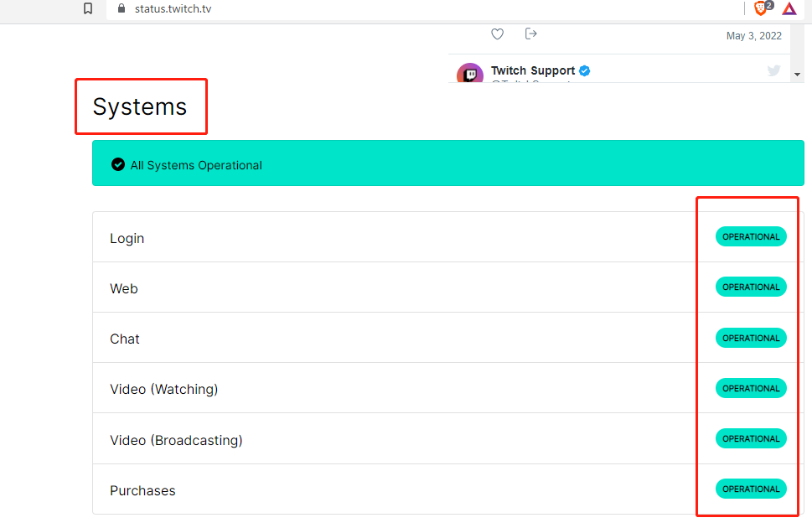Select the Web system row label
The height and width of the screenshot is (528, 812).
(x=124, y=288)
